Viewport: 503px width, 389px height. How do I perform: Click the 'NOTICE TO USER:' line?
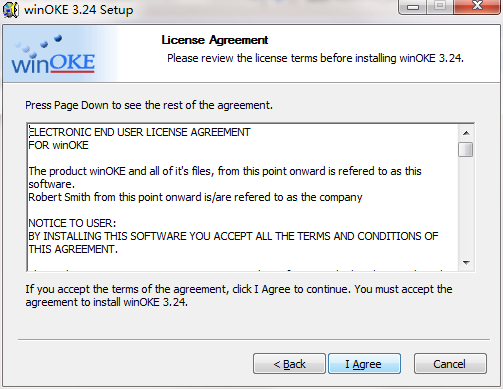click(72, 223)
